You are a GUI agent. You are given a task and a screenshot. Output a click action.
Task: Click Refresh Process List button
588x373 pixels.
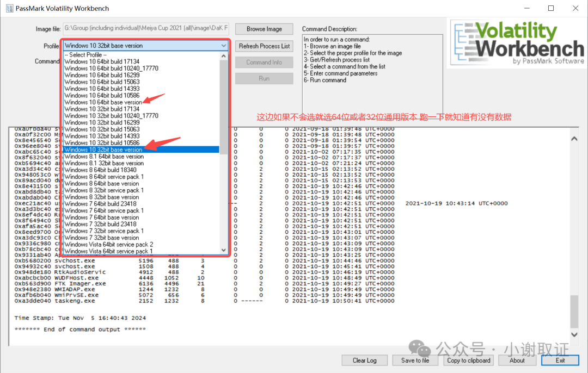[x=264, y=46]
